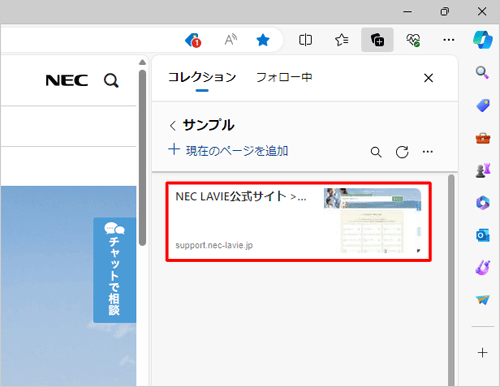
Task: Open the チャットで相談 chat button
Action: pos(114,270)
